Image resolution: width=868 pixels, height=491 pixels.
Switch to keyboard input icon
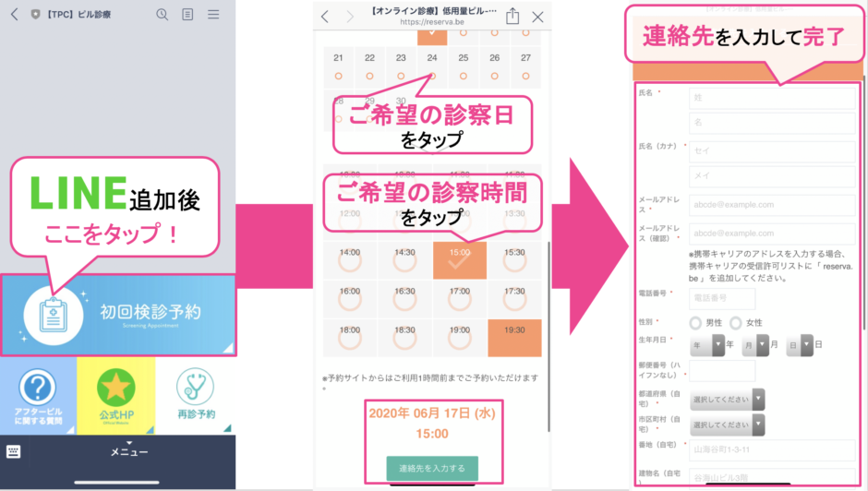14,451
